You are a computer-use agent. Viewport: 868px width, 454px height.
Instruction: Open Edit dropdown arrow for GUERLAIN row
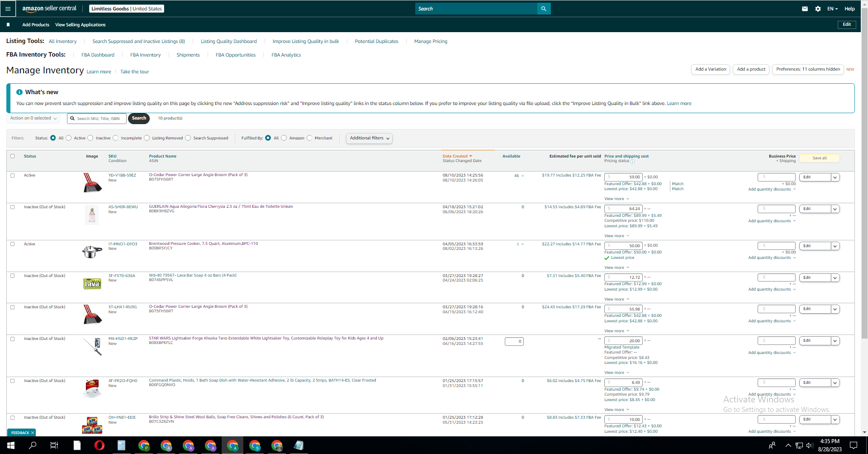(x=835, y=209)
